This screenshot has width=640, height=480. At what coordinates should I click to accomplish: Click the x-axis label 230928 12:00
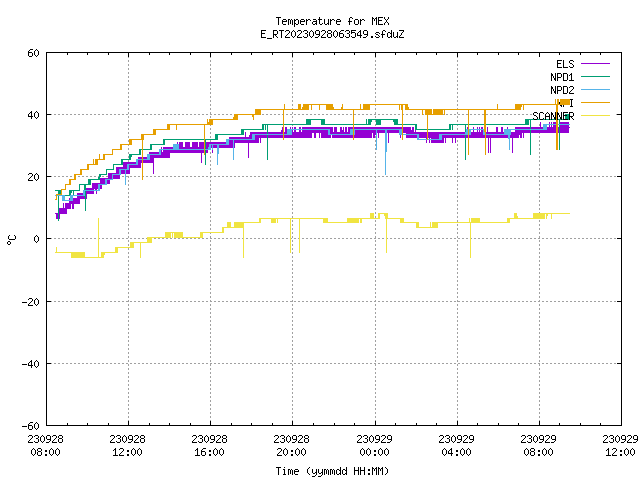(128, 445)
